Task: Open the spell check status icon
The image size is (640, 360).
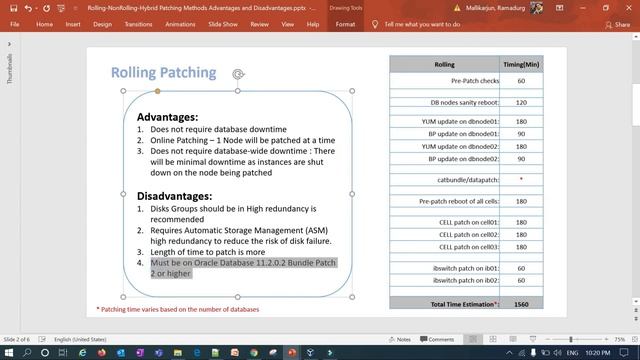Action: (42, 339)
